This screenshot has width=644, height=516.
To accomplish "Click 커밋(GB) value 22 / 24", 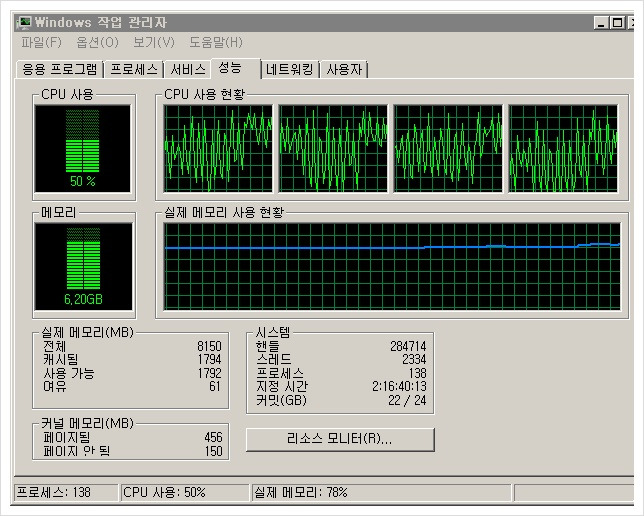I will [x=407, y=400].
